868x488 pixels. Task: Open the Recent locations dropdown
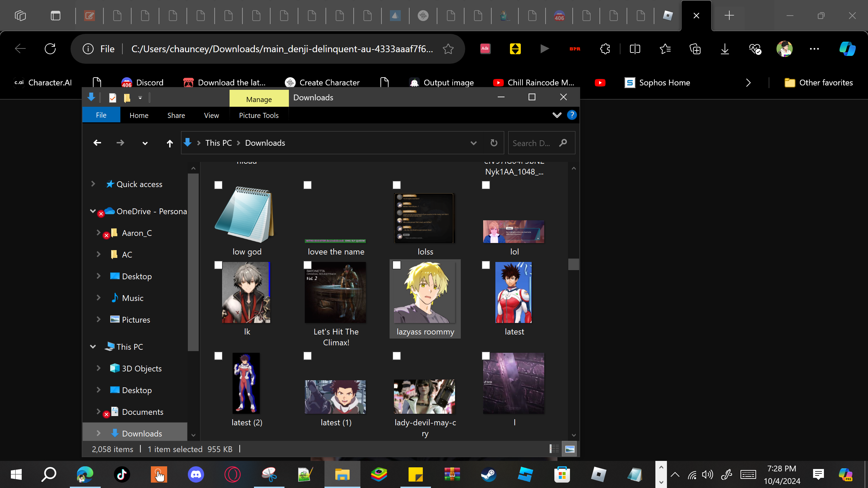[x=145, y=143]
